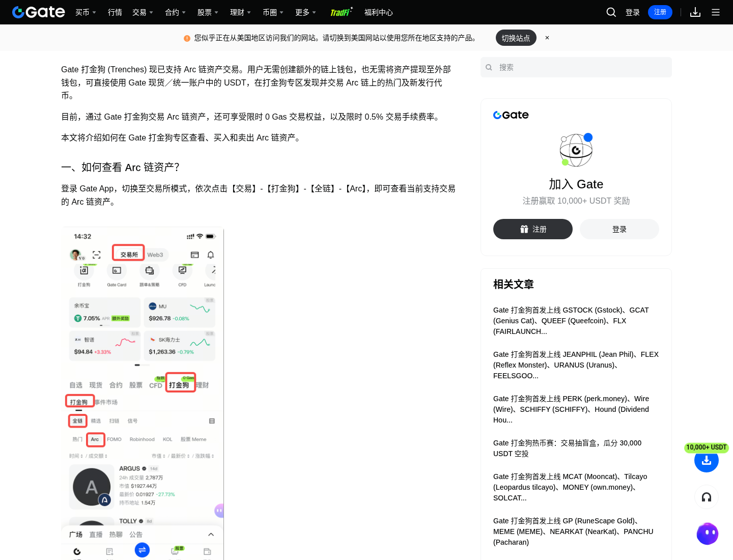Open article about JEANPHIL and FLEX listing

(x=576, y=365)
